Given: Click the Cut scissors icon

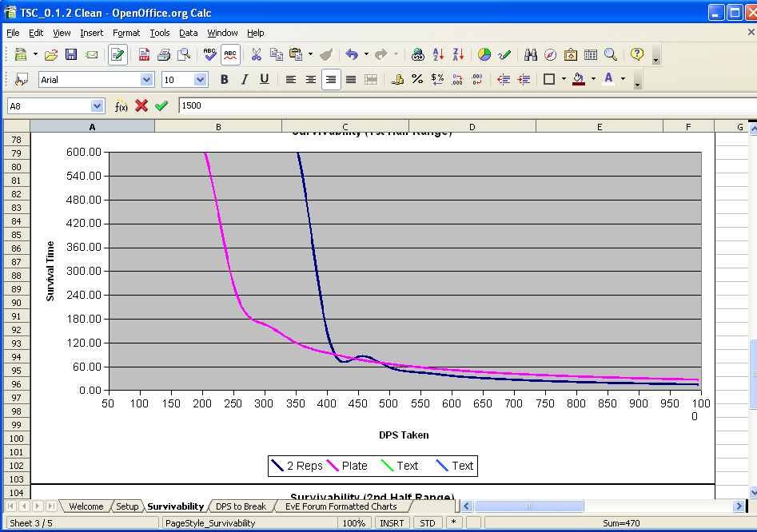Looking at the screenshot, I should point(256,55).
